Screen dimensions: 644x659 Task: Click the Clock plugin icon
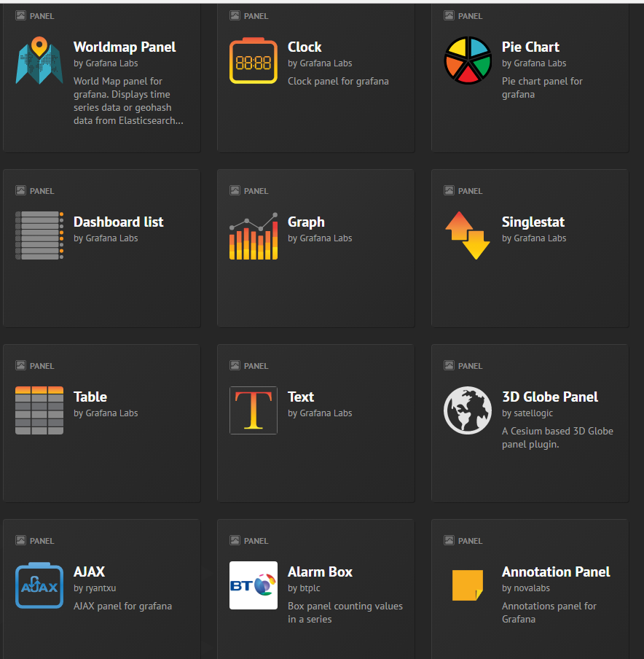coord(254,60)
